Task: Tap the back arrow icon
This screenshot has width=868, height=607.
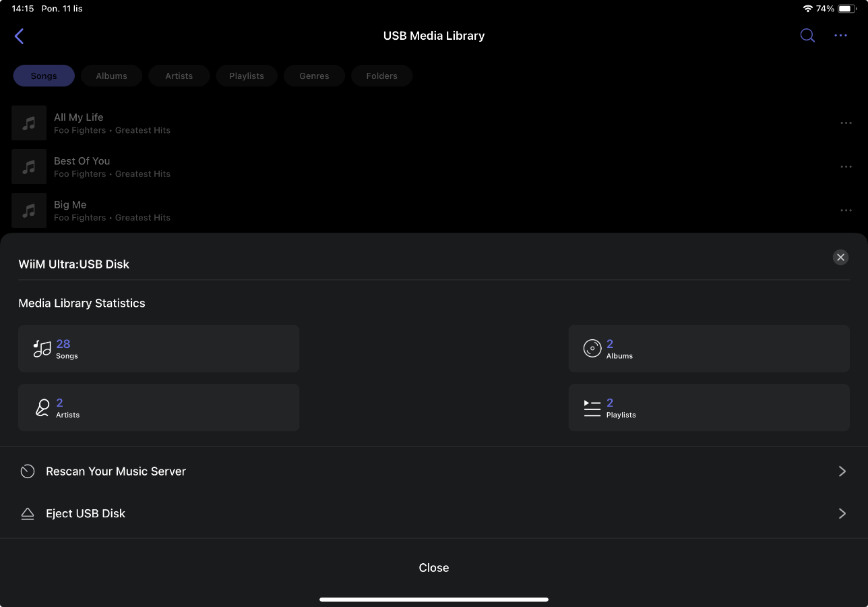Action: tap(19, 36)
